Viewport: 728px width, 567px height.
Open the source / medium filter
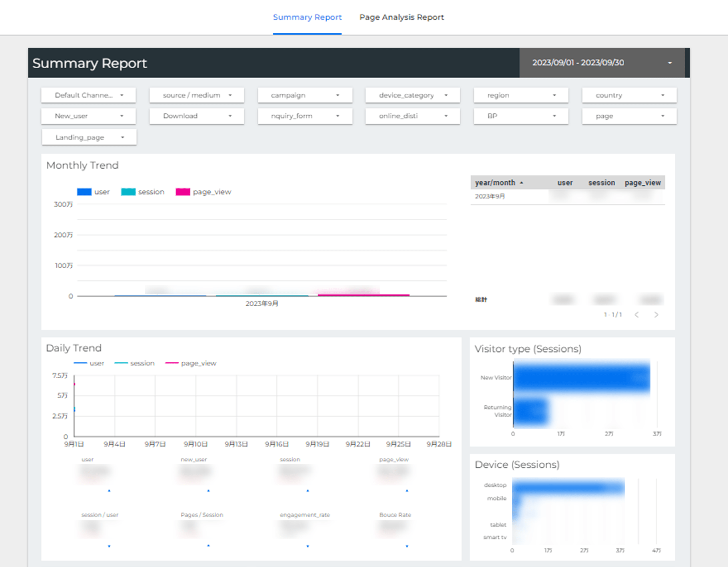(x=197, y=95)
